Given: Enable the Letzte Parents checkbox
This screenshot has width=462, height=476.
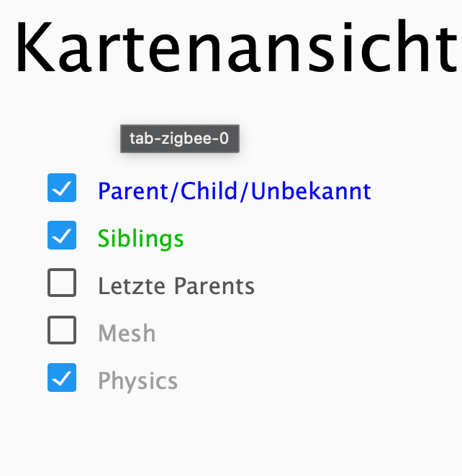Looking at the screenshot, I should (62, 283).
